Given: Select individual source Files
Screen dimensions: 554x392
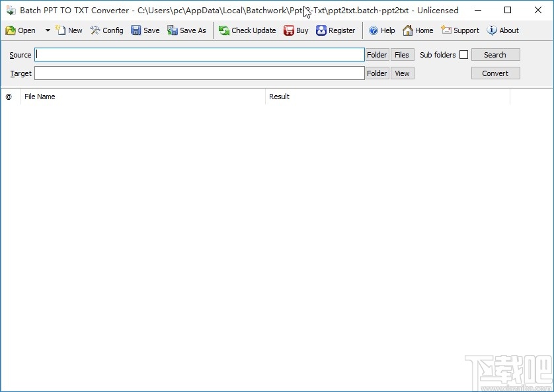Looking at the screenshot, I should [x=402, y=55].
